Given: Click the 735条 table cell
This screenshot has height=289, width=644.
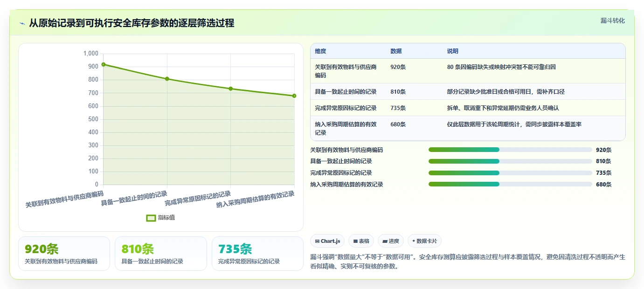Looking at the screenshot, I should tap(398, 108).
